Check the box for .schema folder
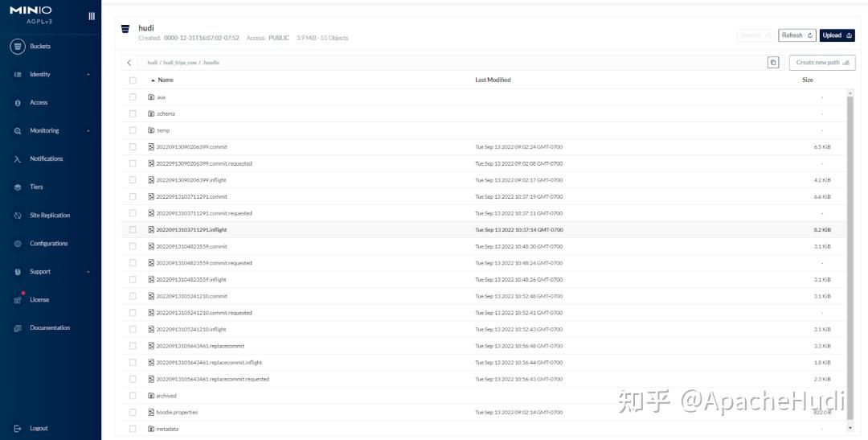 tap(133, 113)
